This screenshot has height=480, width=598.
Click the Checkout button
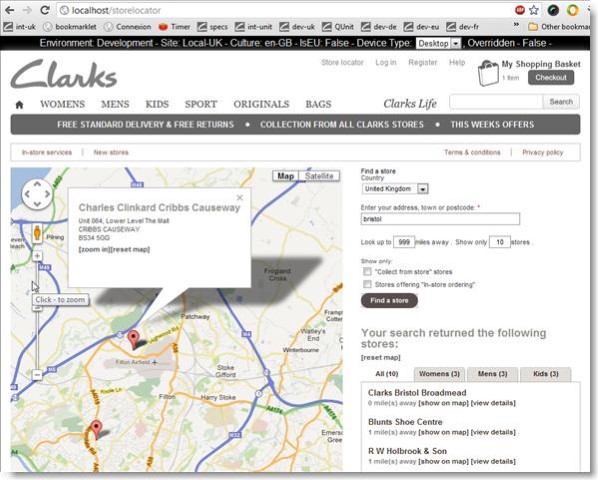pyautogui.click(x=551, y=78)
